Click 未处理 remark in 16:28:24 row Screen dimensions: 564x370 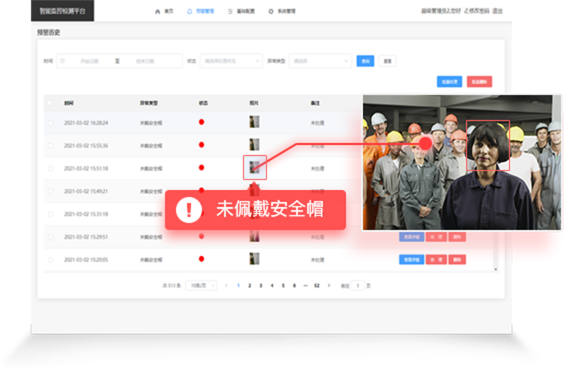[x=318, y=123]
